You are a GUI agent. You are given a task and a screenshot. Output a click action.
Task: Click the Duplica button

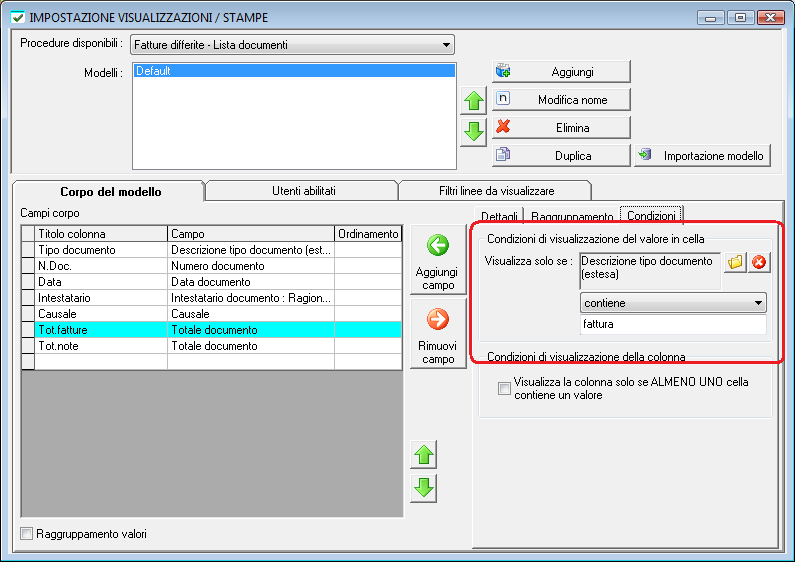tap(561, 156)
